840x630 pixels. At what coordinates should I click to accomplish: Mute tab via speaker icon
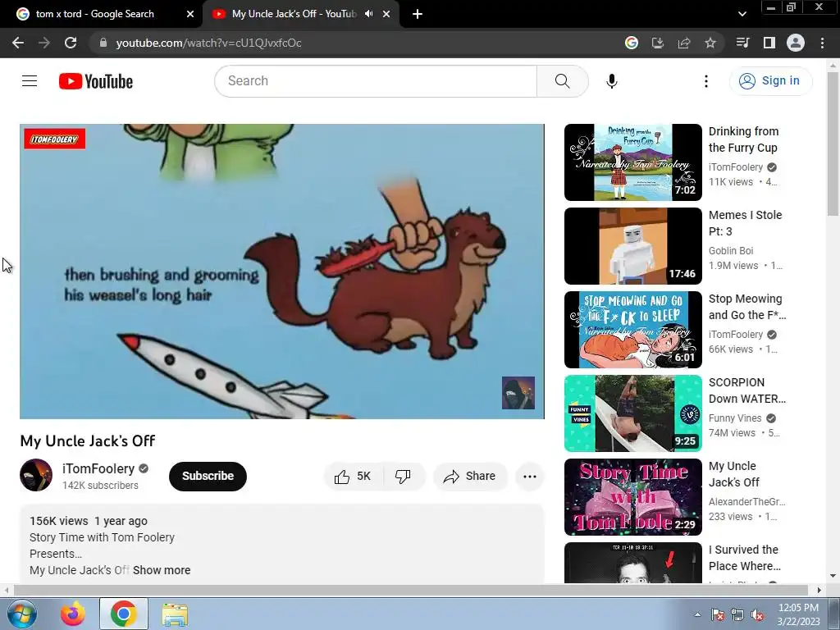pyautogui.click(x=368, y=14)
